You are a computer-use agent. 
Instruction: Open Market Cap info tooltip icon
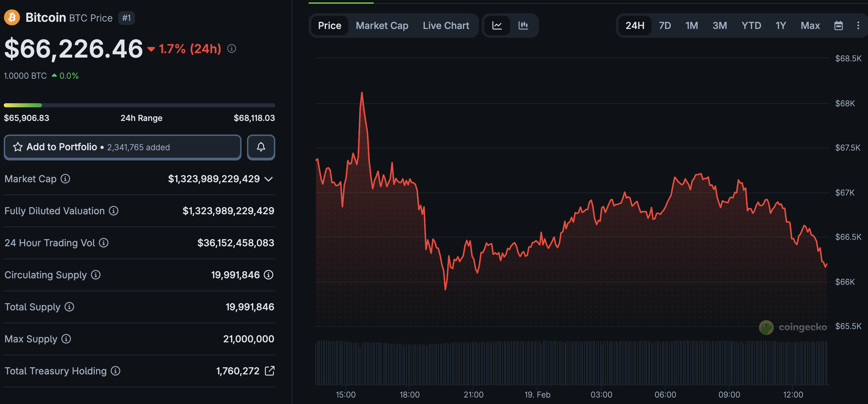click(65, 178)
